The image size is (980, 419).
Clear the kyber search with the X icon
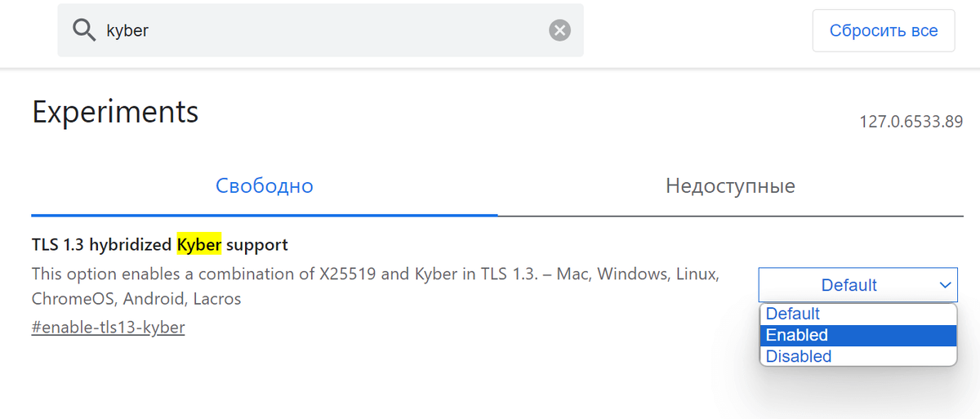tap(559, 30)
